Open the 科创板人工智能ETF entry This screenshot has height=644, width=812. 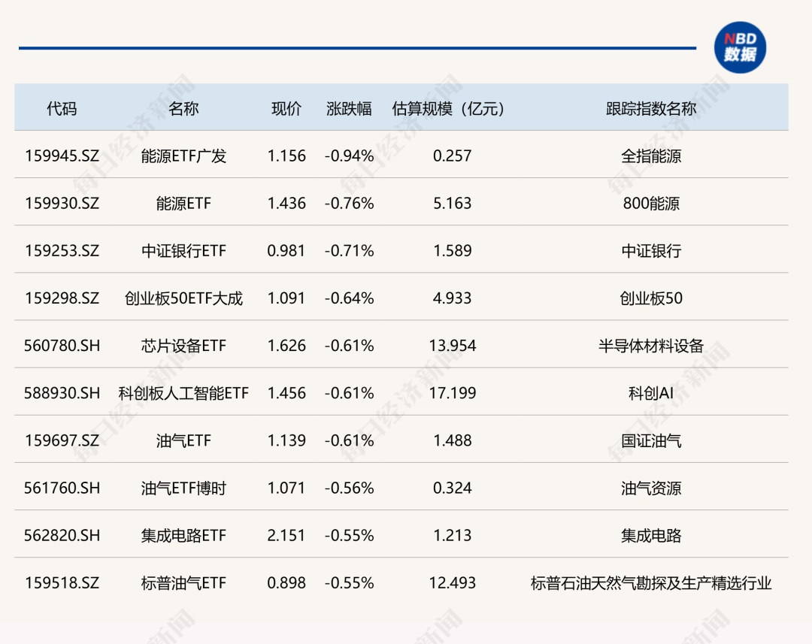click(x=183, y=393)
